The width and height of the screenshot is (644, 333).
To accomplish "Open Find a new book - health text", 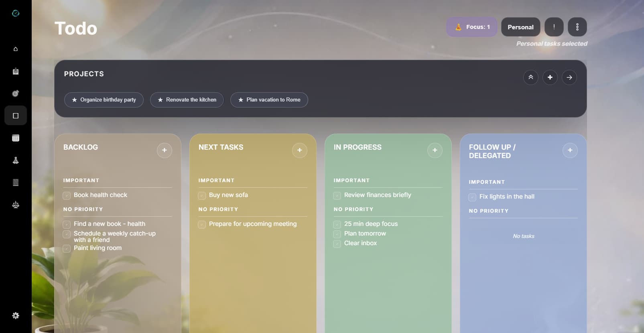I will click(110, 224).
